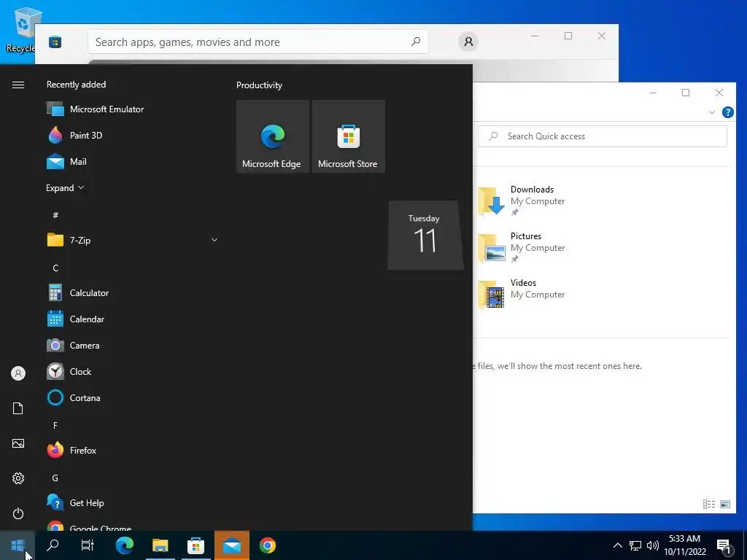Open taskbar Search magnifier
Screen dimensions: 747x560
(x=53, y=545)
